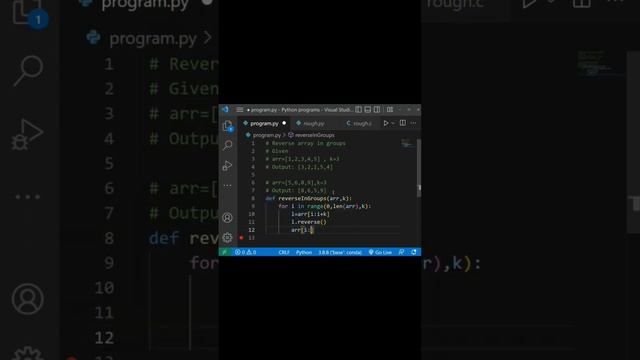
Task: Click the comment line Reverse array in groups
Action: pyautogui.click(x=305, y=143)
